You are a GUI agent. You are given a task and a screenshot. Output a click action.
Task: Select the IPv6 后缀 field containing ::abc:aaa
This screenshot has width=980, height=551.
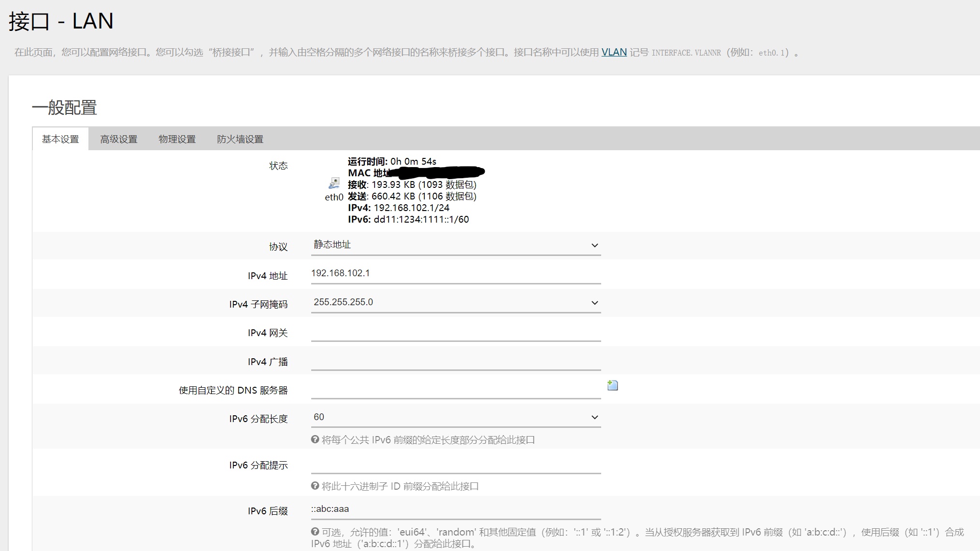coord(455,509)
